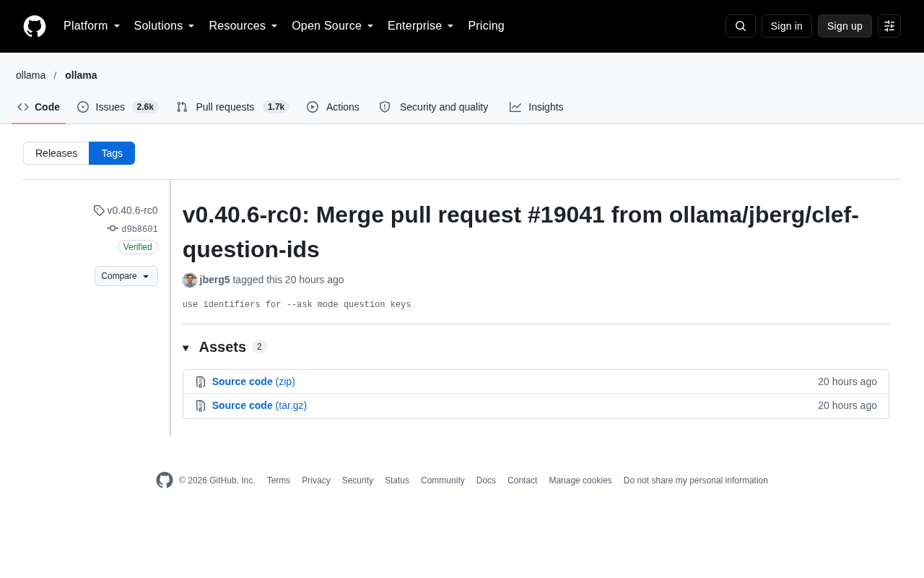Open the Insights tab
The height and width of the screenshot is (578, 924).
tap(536, 107)
